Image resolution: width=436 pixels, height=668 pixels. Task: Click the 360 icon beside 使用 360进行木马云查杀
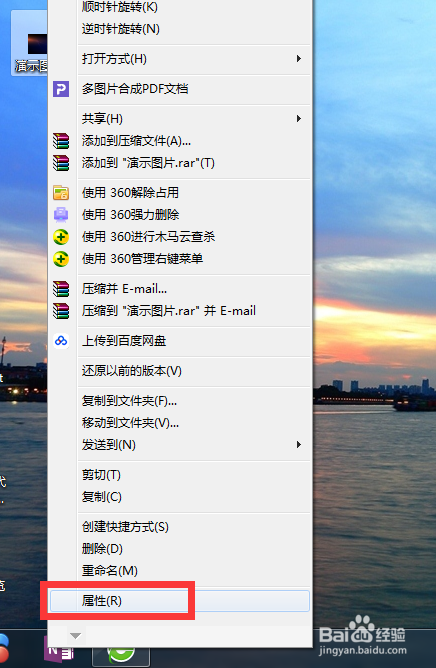pos(61,237)
